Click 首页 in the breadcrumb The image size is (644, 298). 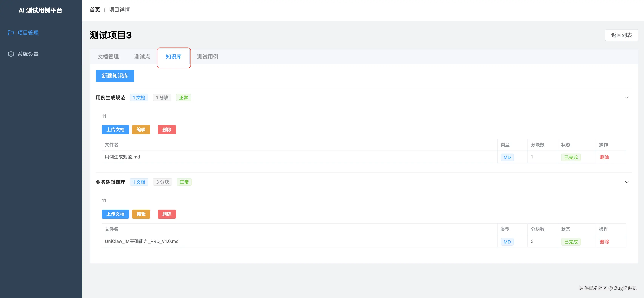point(95,10)
